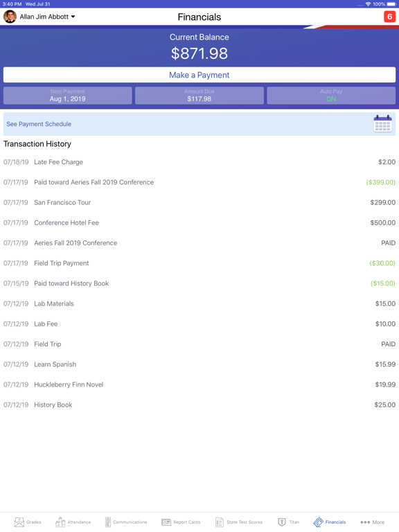Open the payment schedule calendar icon
Screen dimensions: 399x532
[x=382, y=124]
